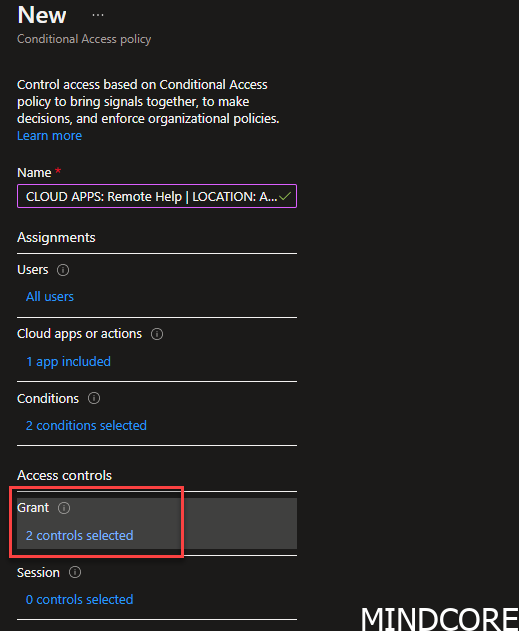
Task: Click the Grant label
Action: point(33,508)
